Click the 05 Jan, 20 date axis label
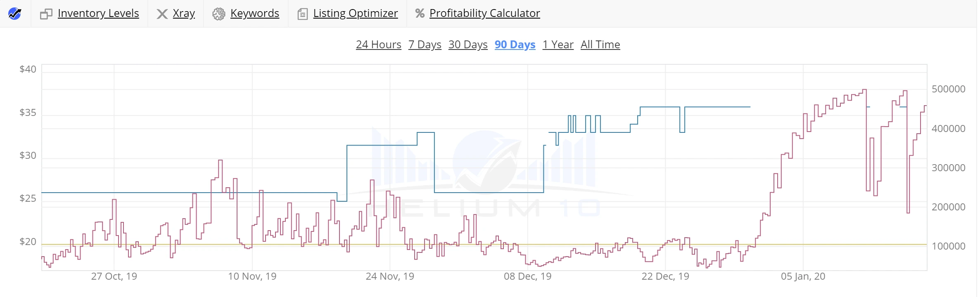This screenshot has width=980, height=297. (803, 276)
